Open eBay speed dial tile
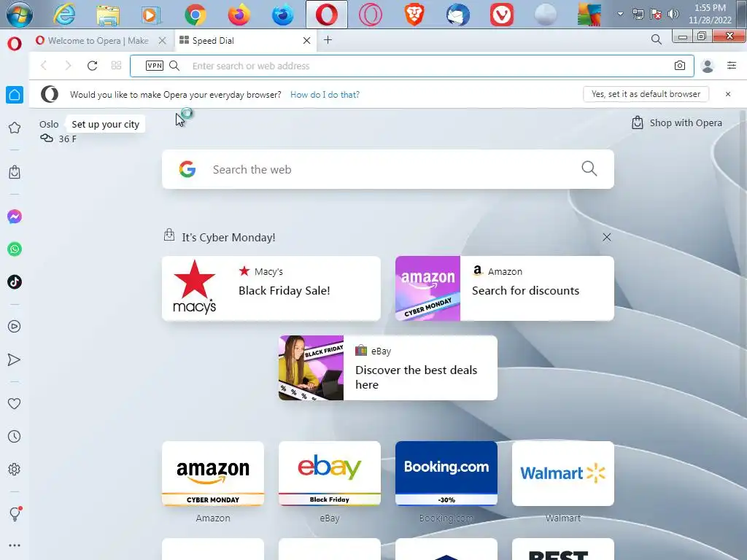The width and height of the screenshot is (747, 560). coord(330,474)
